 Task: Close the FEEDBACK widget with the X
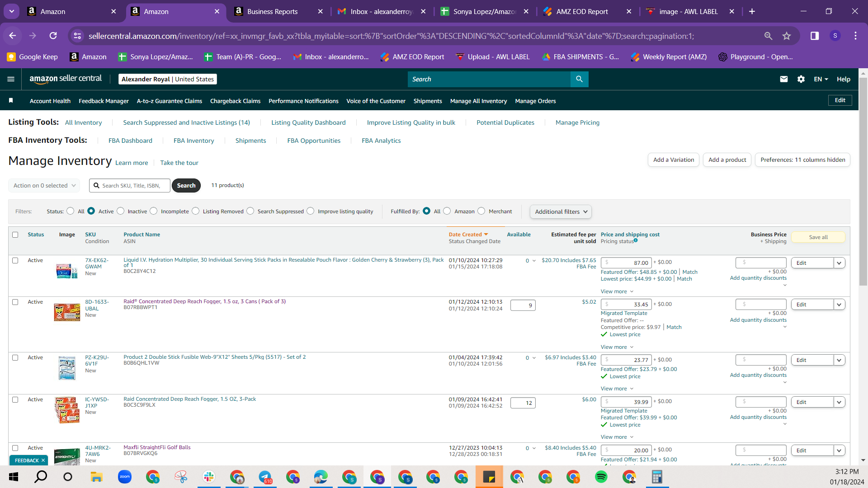(x=43, y=460)
